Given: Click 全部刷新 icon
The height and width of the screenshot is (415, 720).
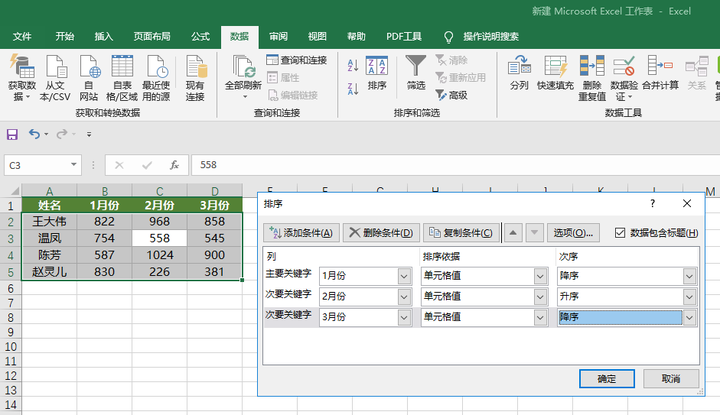Looking at the screenshot, I should pos(243,67).
